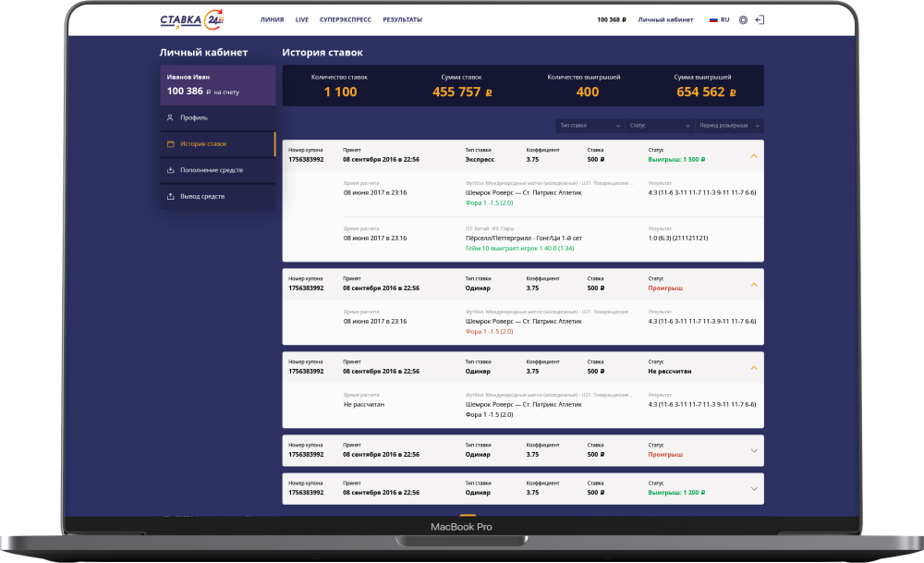Open Суперэкспресс in top navigation
The height and width of the screenshot is (563, 924).
[x=346, y=19]
